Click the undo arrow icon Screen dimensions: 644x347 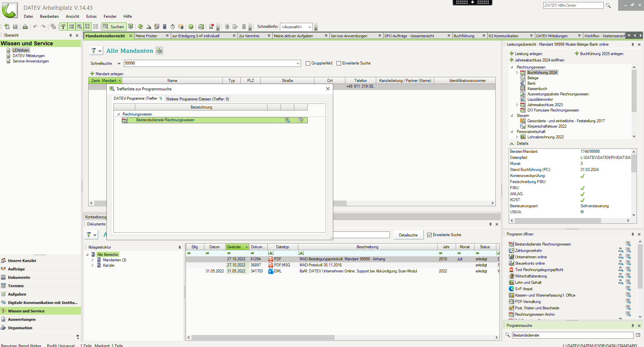click(x=35, y=27)
